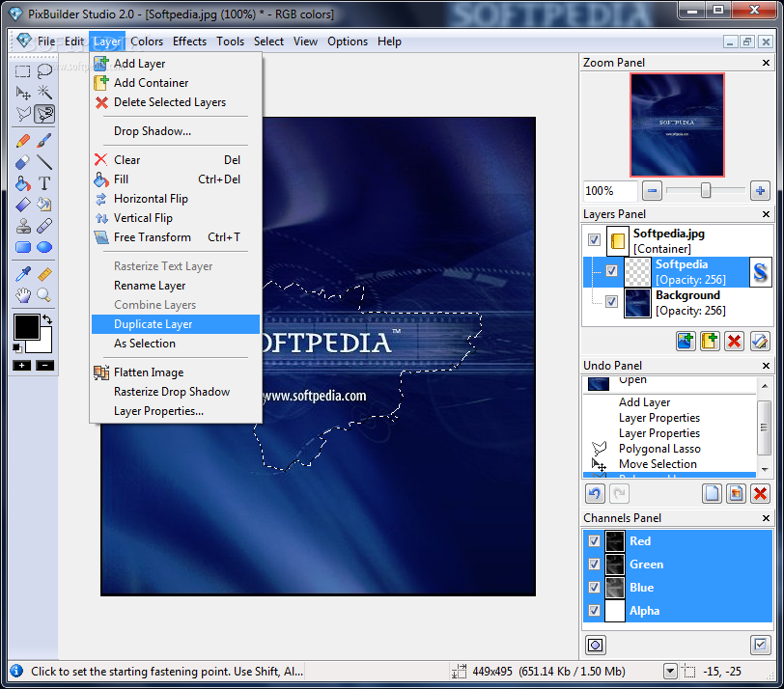The width and height of the screenshot is (784, 689).
Task: Click the black foreground color swatch
Action: point(26,327)
